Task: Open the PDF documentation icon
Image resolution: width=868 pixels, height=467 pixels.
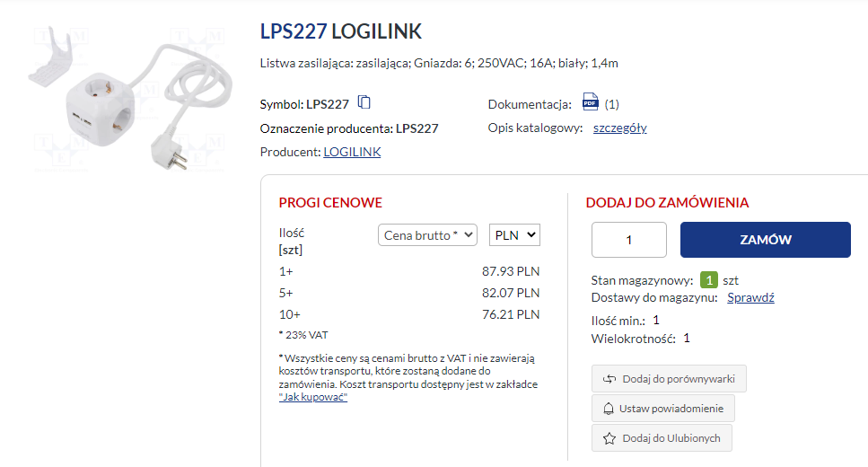Action: [x=590, y=101]
